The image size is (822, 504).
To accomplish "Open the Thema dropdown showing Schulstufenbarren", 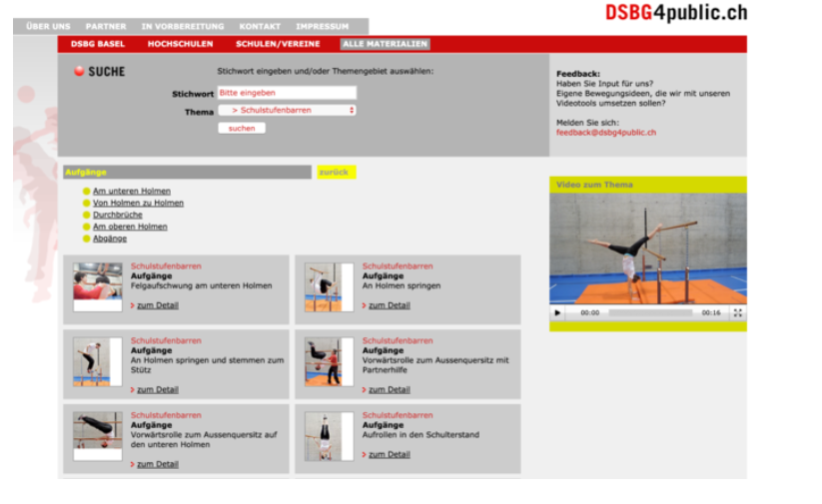I will (x=287, y=110).
